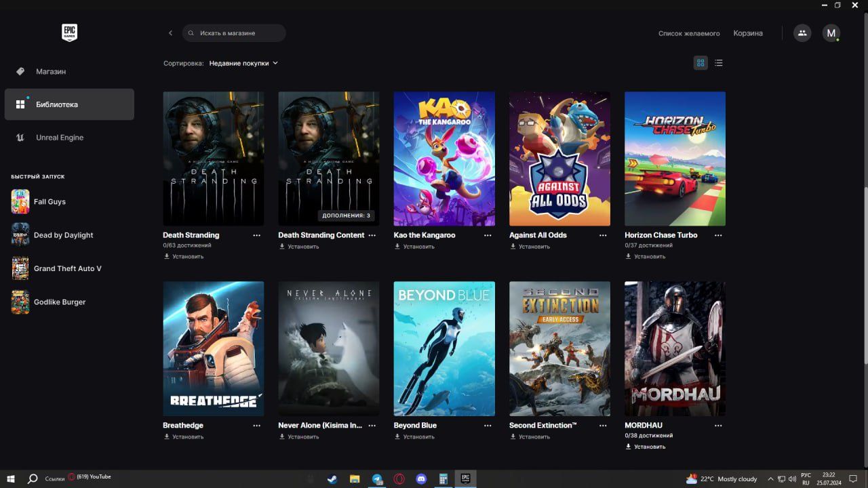
Task: Click Установить under Kao the Kangaroo
Action: (x=414, y=247)
